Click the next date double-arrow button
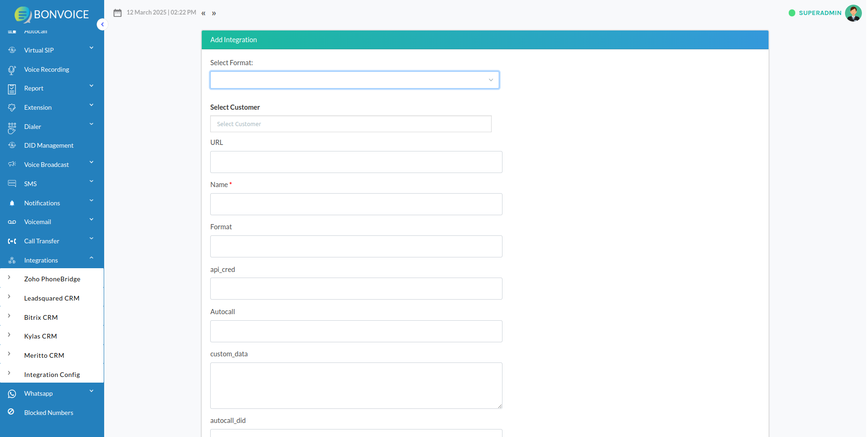The width and height of the screenshot is (868, 437). coord(214,13)
